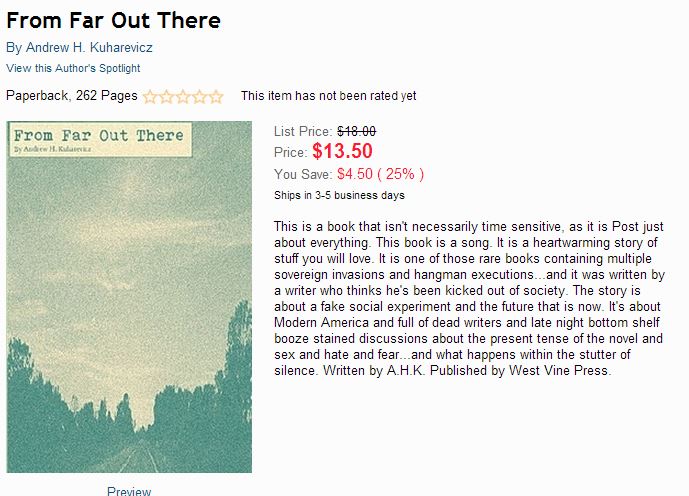Viewport: 689px width, 496px height.
Task: Click the "List Price:" label
Action: (303, 131)
